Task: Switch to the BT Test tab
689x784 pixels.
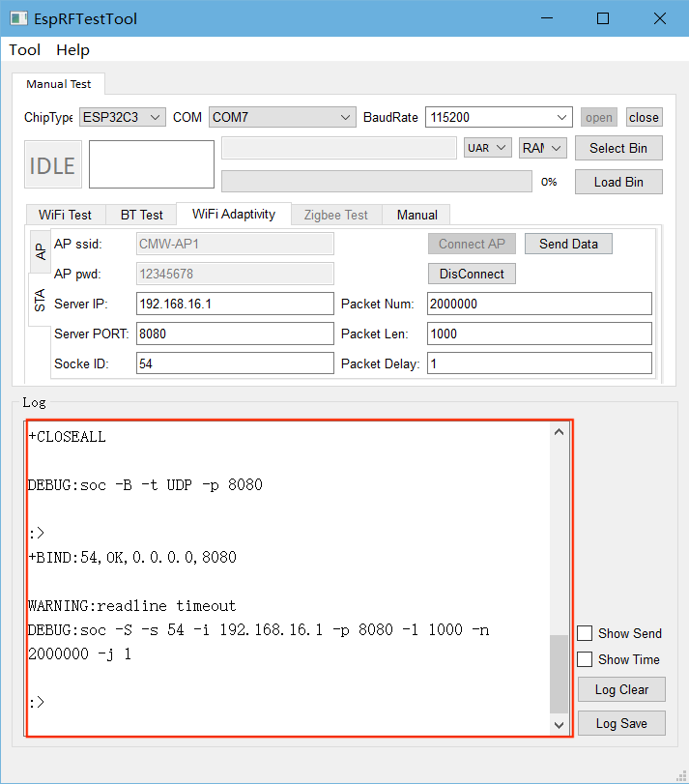Action: 142,215
